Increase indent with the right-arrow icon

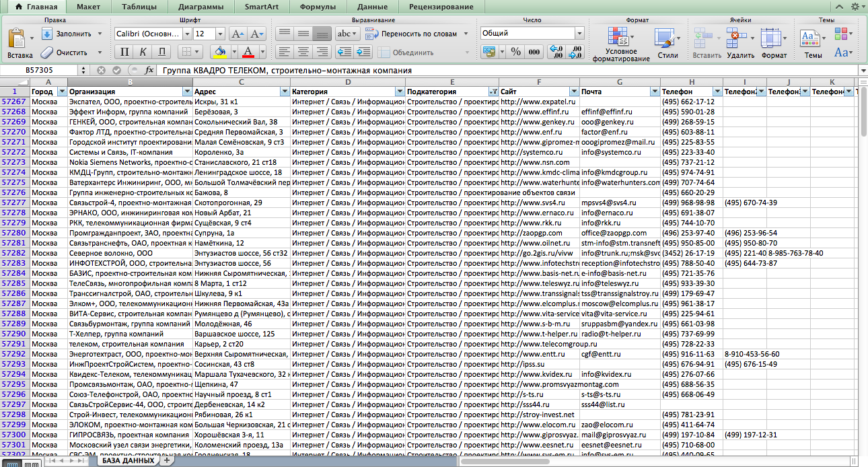[x=364, y=52]
